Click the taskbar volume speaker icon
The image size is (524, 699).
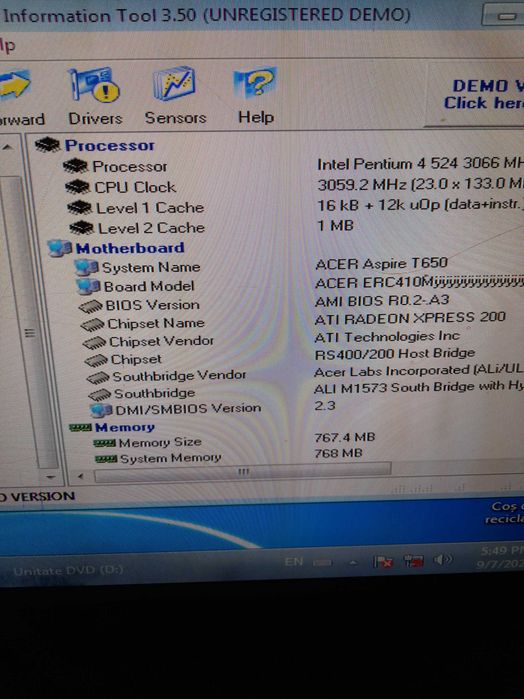[x=443, y=559]
